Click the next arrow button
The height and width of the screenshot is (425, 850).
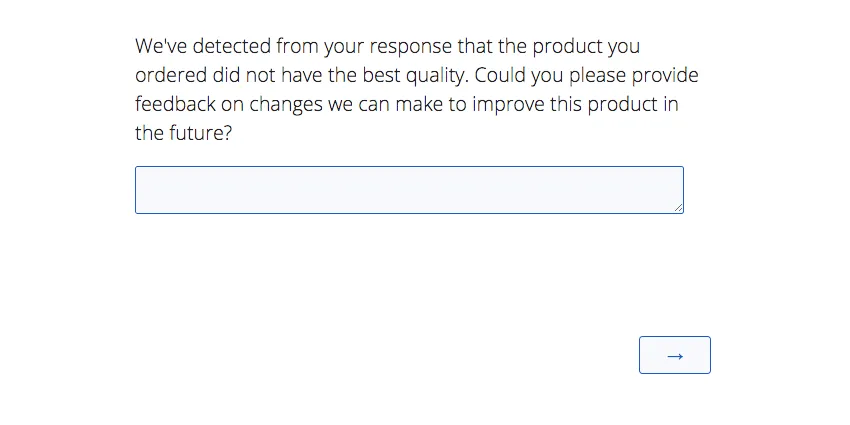click(674, 355)
